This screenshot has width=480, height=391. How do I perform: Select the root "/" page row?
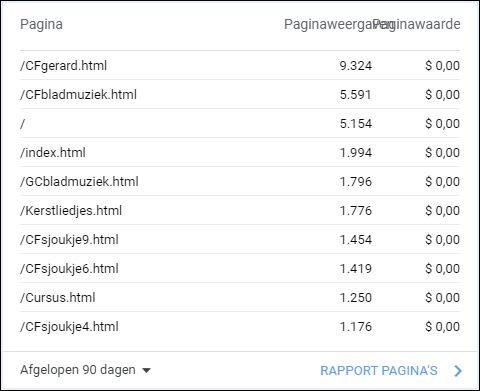click(x=240, y=123)
